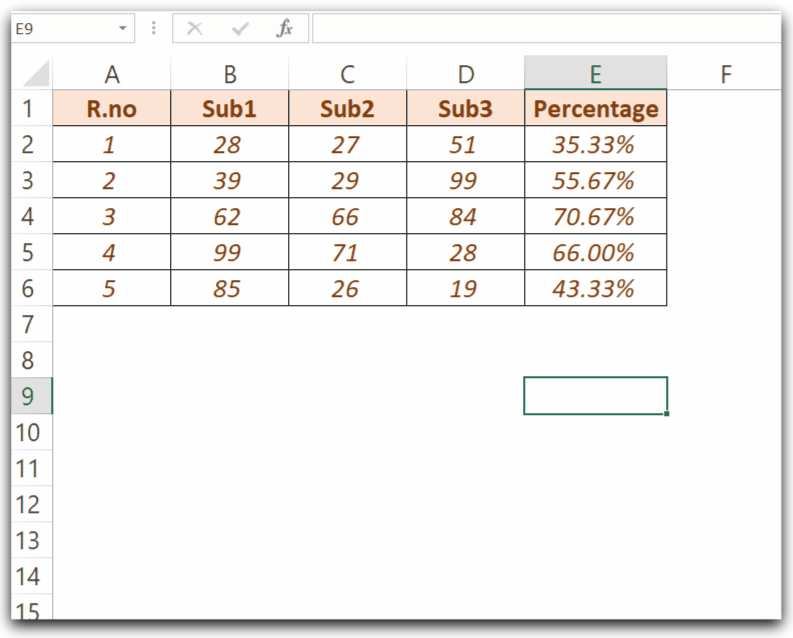Select Sub1 cell showing 85
Screen dimensions: 793x638
(230, 288)
